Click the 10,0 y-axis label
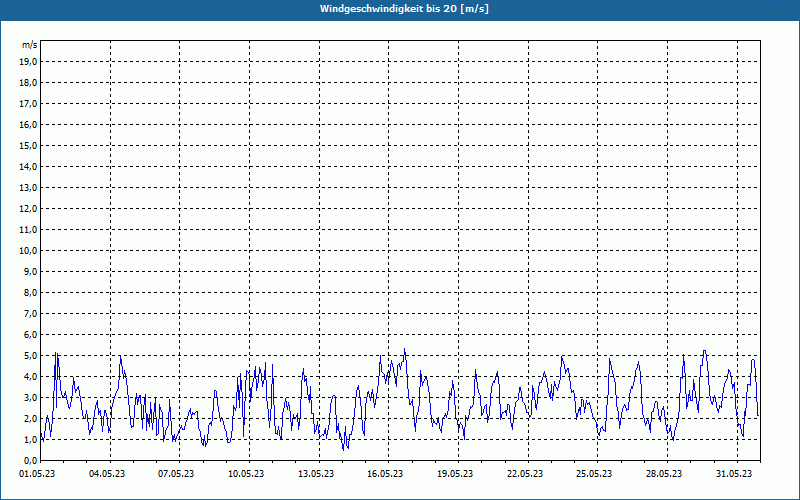Viewport: 800px width, 500px height. pos(28,251)
